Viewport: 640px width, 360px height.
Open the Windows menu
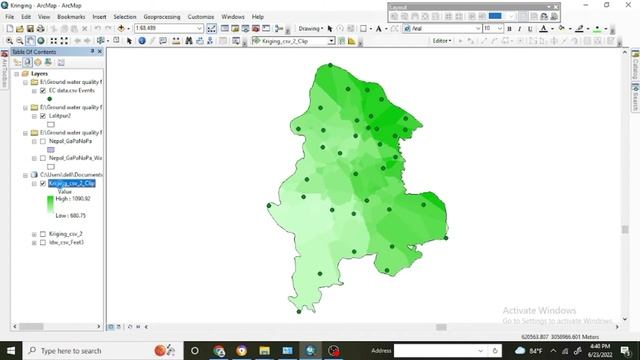pyautogui.click(x=233, y=17)
